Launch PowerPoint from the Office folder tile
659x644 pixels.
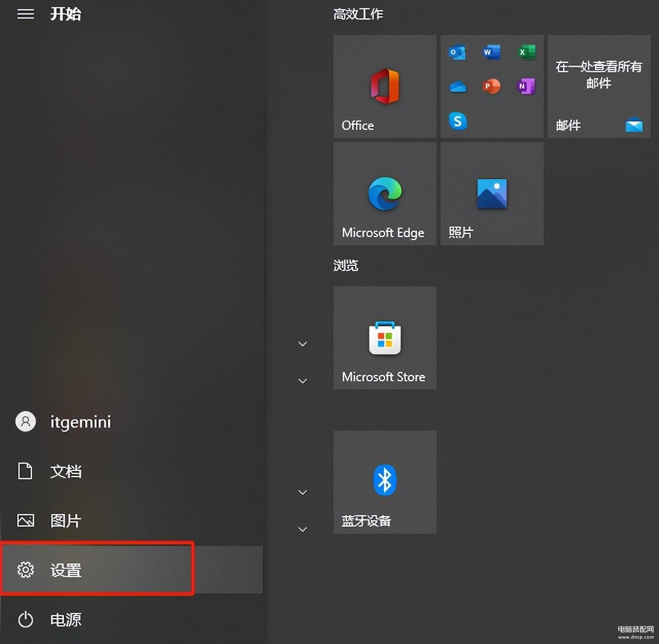coord(492,86)
